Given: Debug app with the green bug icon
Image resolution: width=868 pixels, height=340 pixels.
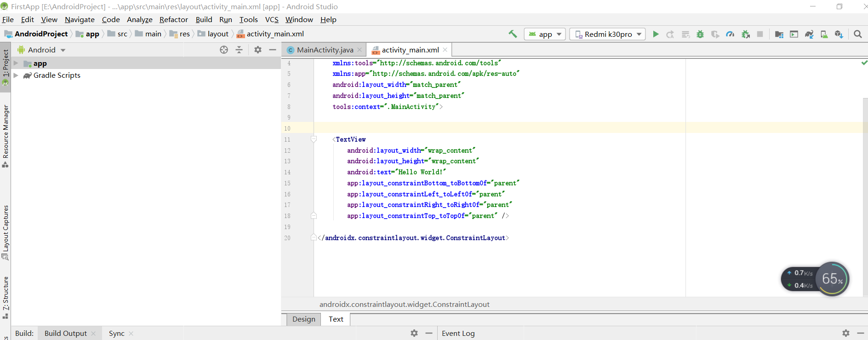Looking at the screenshot, I should click(700, 34).
